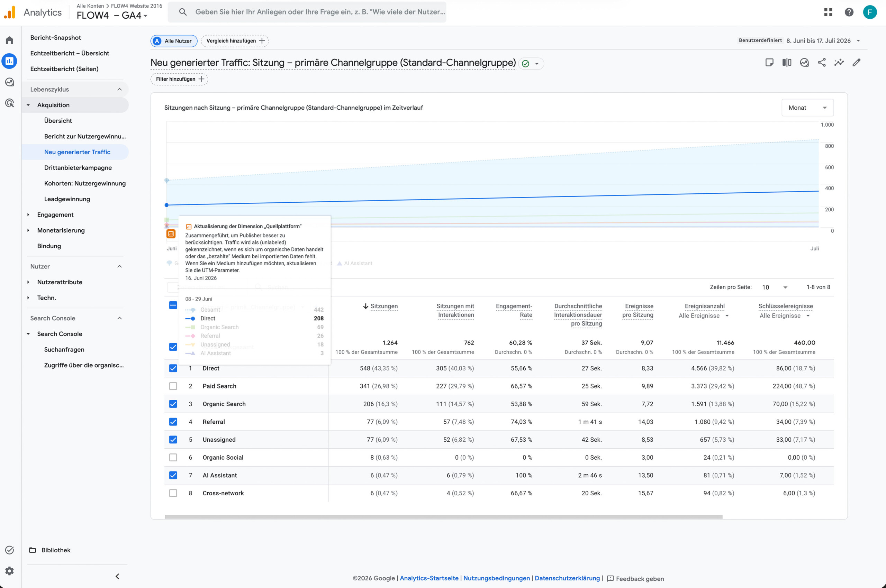Viewport: 886px width, 588px height.
Task: Open Leadgewinnung report
Action: click(67, 199)
